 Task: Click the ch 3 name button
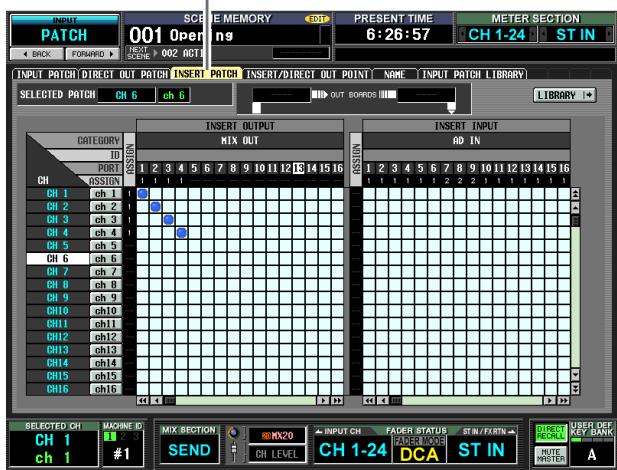click(x=105, y=220)
